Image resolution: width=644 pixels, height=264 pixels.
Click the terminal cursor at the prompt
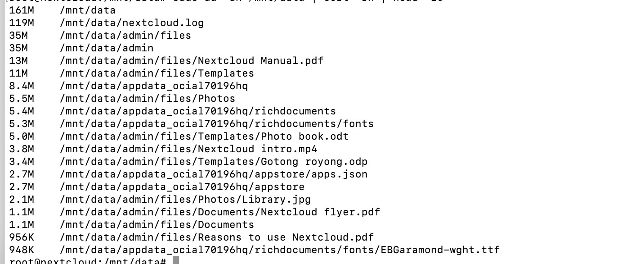pyautogui.click(x=176, y=261)
